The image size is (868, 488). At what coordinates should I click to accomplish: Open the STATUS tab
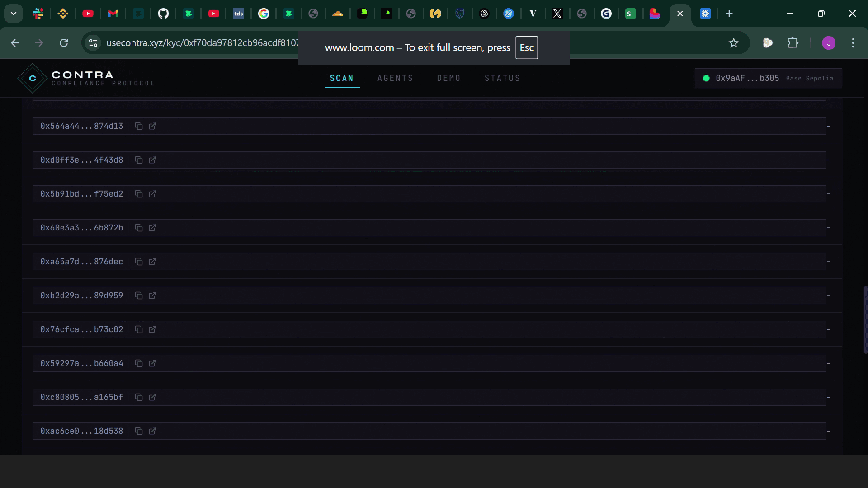(502, 78)
